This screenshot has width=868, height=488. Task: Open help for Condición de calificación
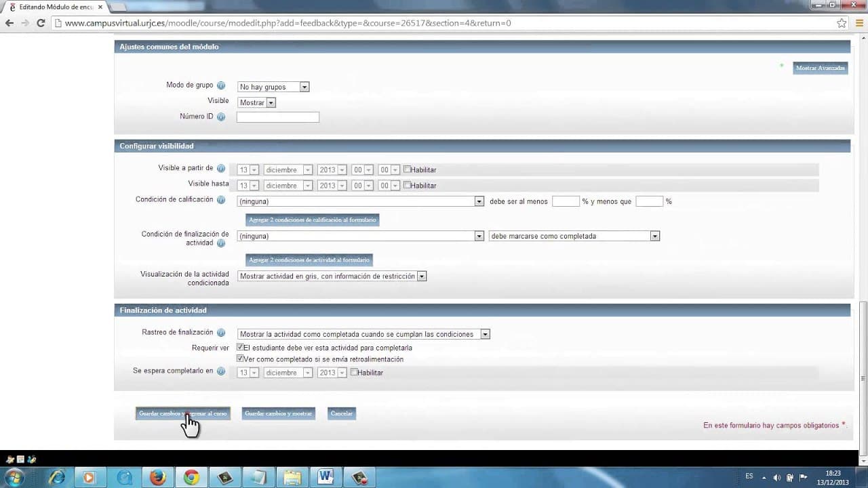coord(221,200)
